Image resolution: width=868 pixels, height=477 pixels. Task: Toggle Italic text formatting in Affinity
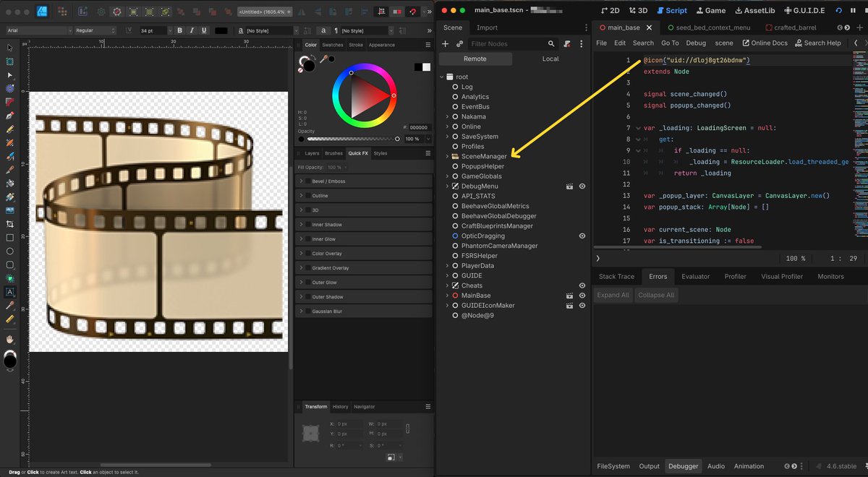[x=192, y=30]
